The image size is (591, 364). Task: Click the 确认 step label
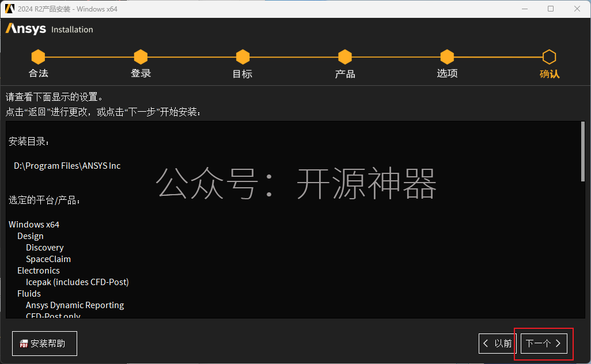pos(550,74)
